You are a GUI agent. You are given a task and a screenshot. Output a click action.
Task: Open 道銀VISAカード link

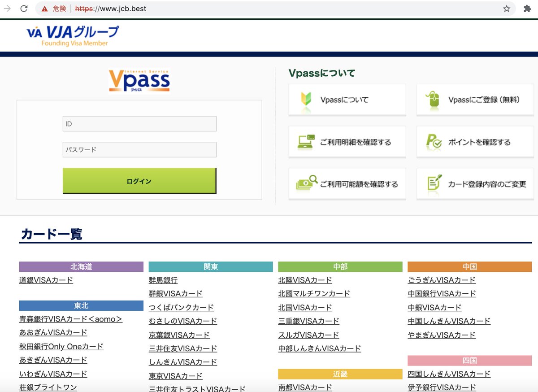pyautogui.click(x=46, y=280)
